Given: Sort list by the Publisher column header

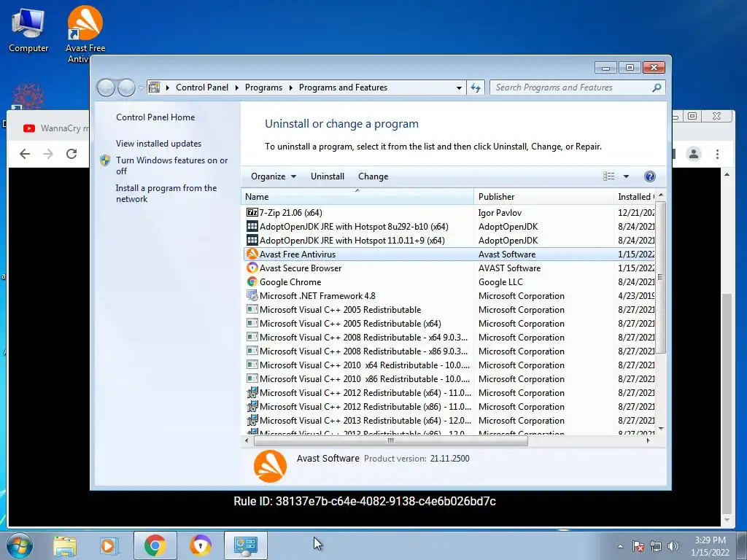Looking at the screenshot, I should point(543,197).
